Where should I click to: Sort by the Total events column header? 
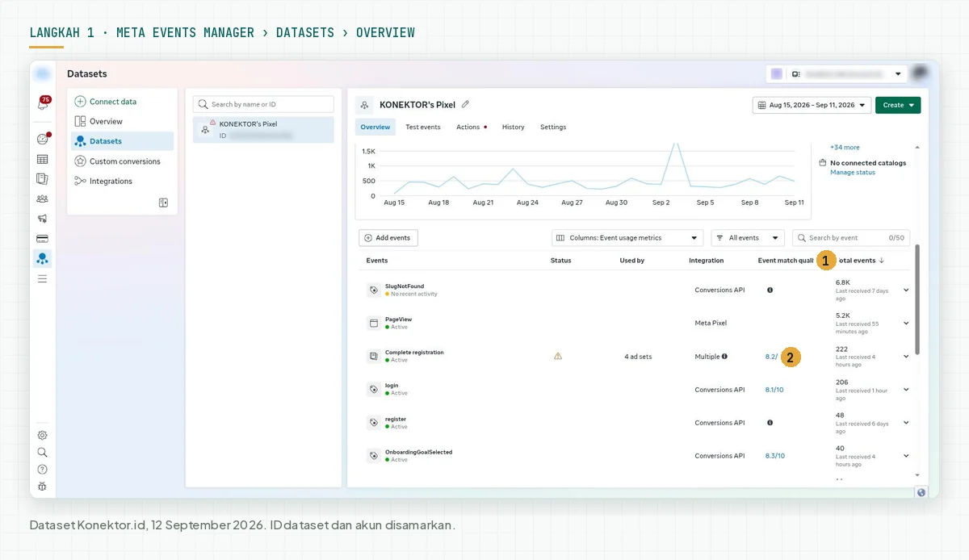(862, 261)
